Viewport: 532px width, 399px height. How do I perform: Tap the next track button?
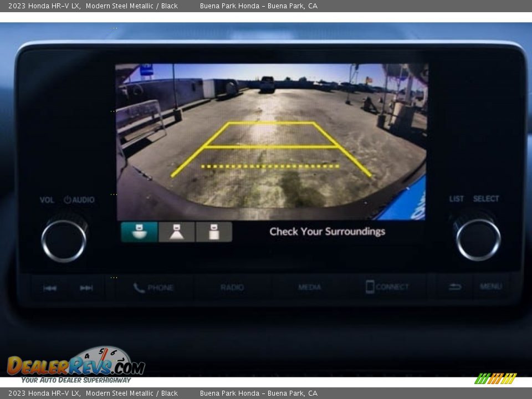click(86, 288)
